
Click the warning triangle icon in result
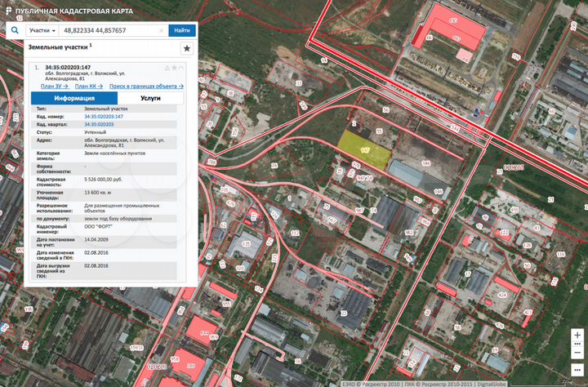167,67
